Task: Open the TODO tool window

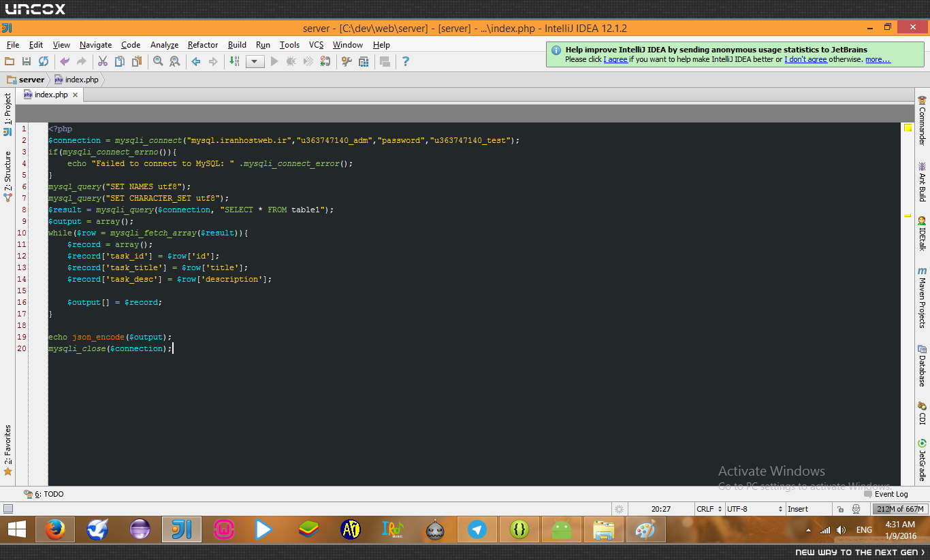Action: (x=44, y=494)
